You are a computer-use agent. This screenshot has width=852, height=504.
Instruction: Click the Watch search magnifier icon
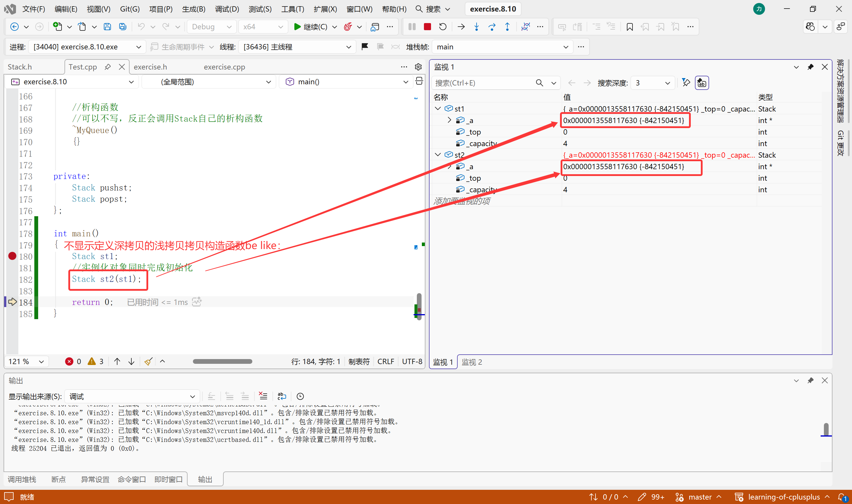pyautogui.click(x=539, y=83)
